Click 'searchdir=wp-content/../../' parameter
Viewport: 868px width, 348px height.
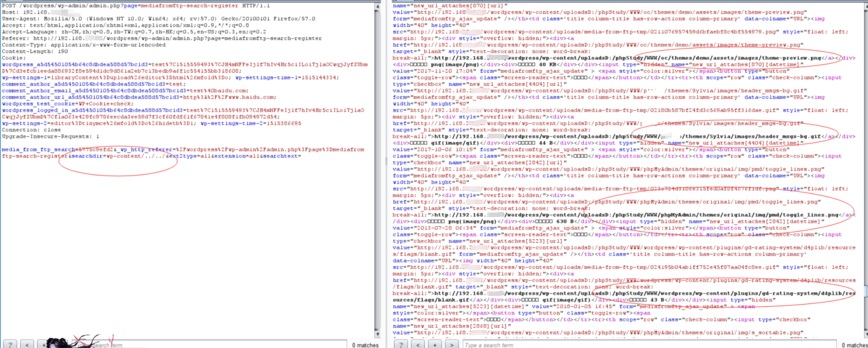tap(118, 156)
